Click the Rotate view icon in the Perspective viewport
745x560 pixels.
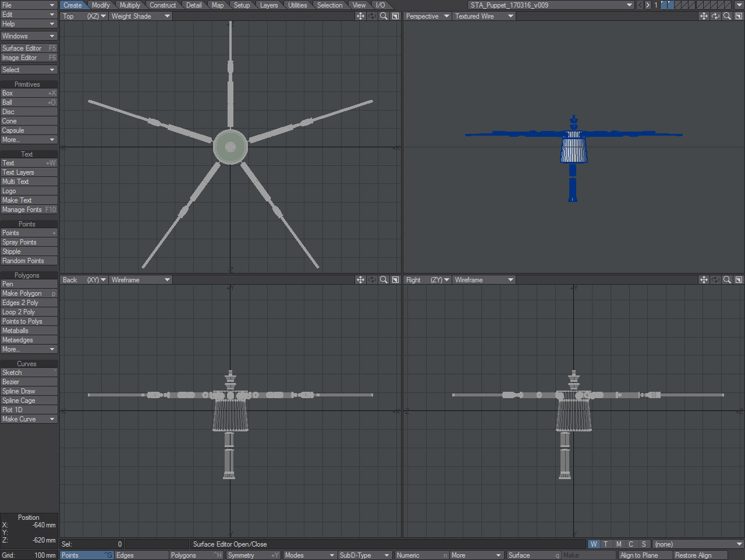click(x=715, y=16)
